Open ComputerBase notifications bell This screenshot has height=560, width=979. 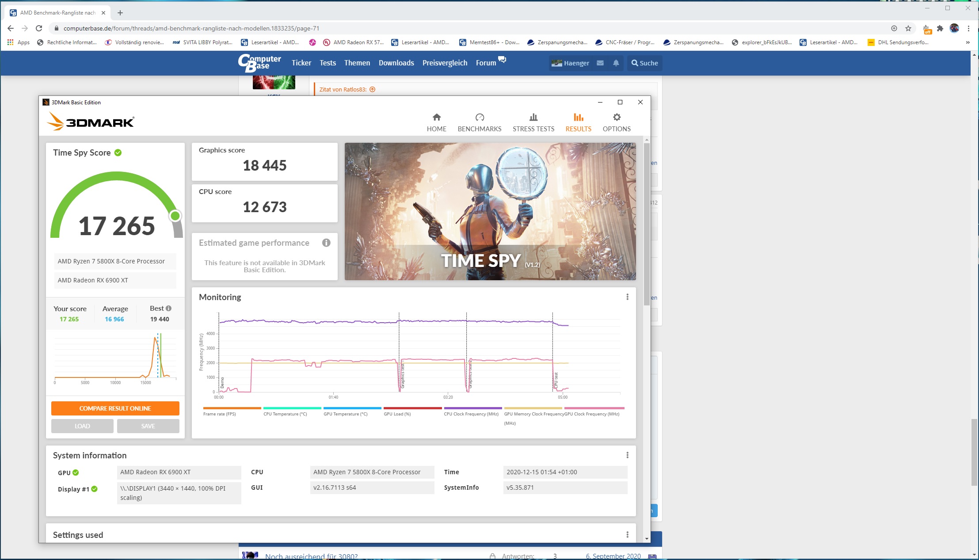(x=616, y=63)
